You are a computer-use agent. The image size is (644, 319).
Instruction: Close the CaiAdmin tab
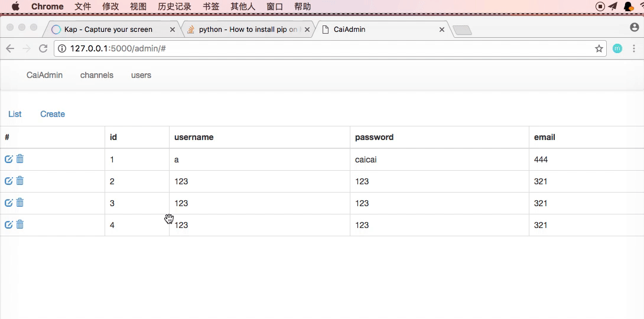[442, 30]
